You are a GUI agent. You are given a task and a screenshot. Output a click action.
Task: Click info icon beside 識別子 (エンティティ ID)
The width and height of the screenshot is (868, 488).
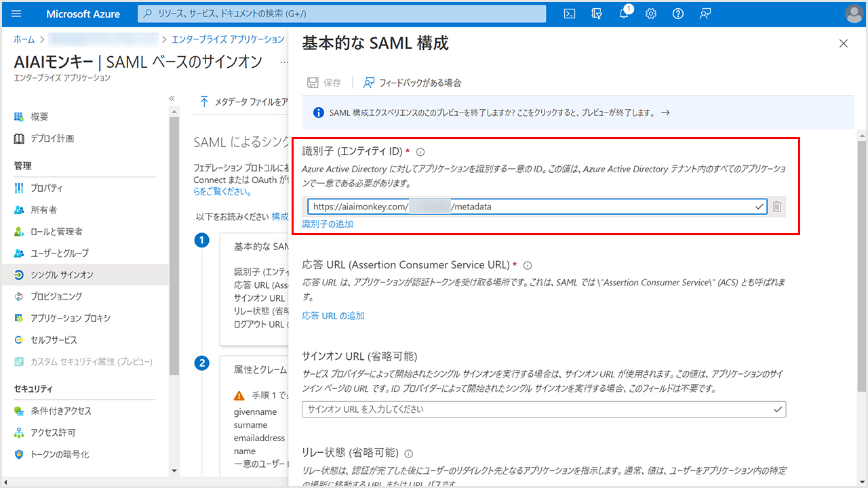tap(420, 152)
